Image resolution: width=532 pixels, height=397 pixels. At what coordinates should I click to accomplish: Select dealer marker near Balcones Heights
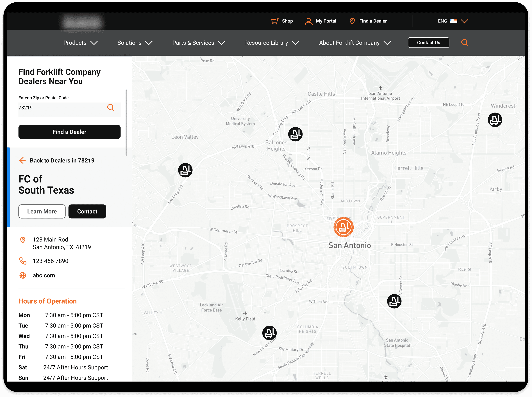(295, 134)
